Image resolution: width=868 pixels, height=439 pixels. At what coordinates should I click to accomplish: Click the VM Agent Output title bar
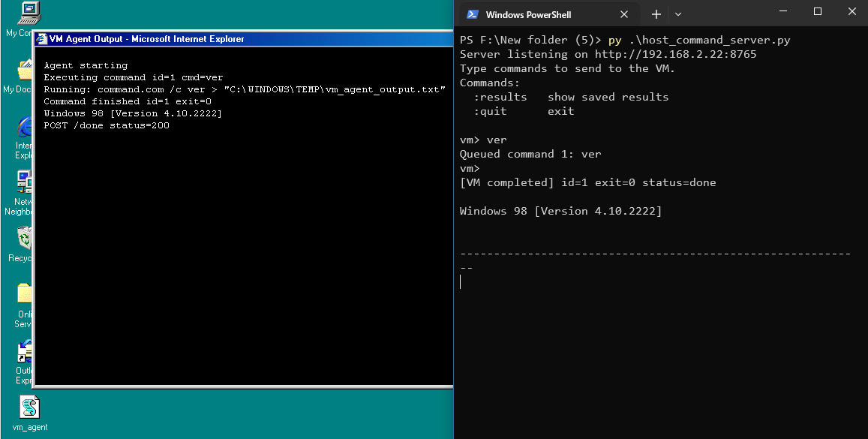point(244,39)
